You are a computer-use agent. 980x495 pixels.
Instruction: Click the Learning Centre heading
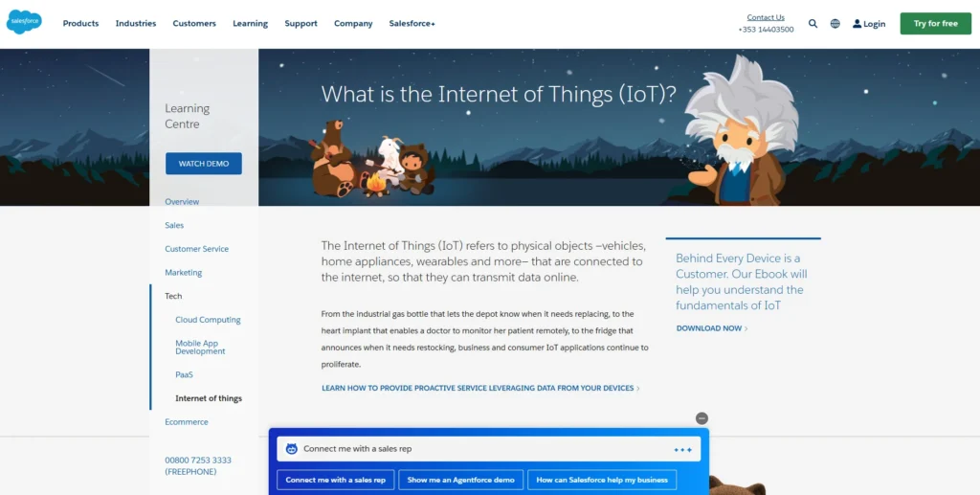[x=187, y=116]
